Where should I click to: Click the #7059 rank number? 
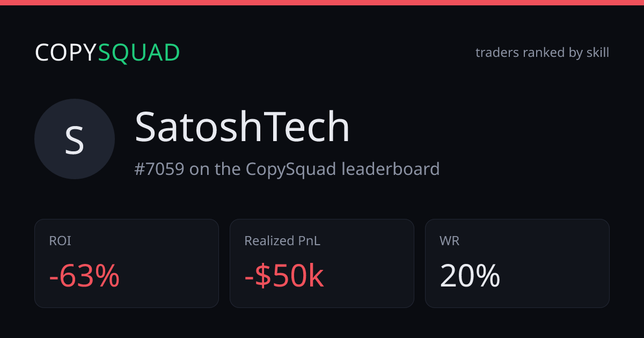click(x=159, y=169)
